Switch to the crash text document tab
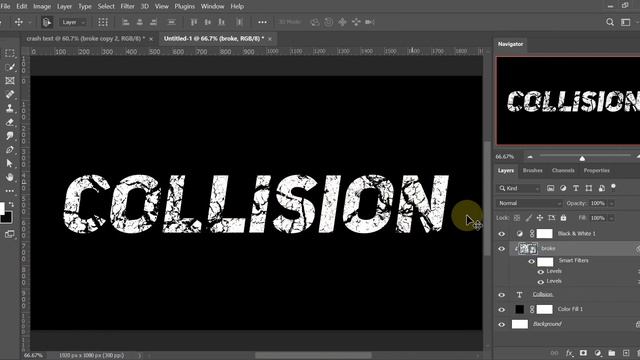The image size is (640, 360). click(x=85, y=38)
